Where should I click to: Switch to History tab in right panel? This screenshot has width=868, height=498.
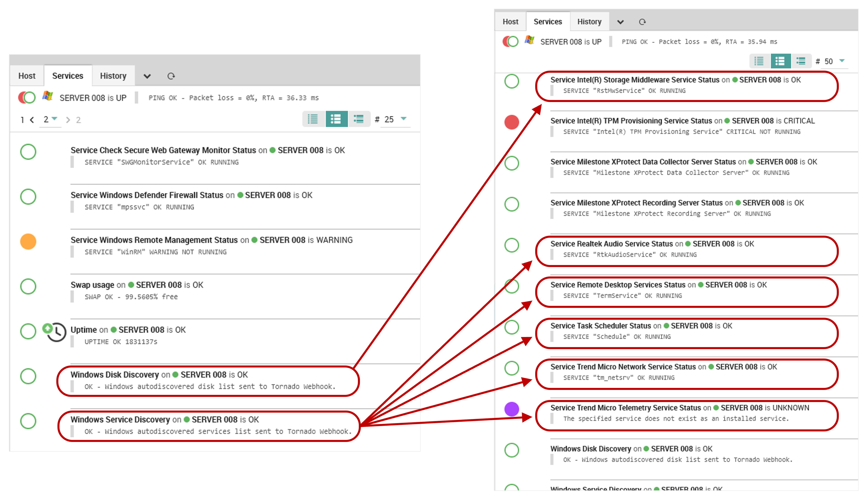589,22
